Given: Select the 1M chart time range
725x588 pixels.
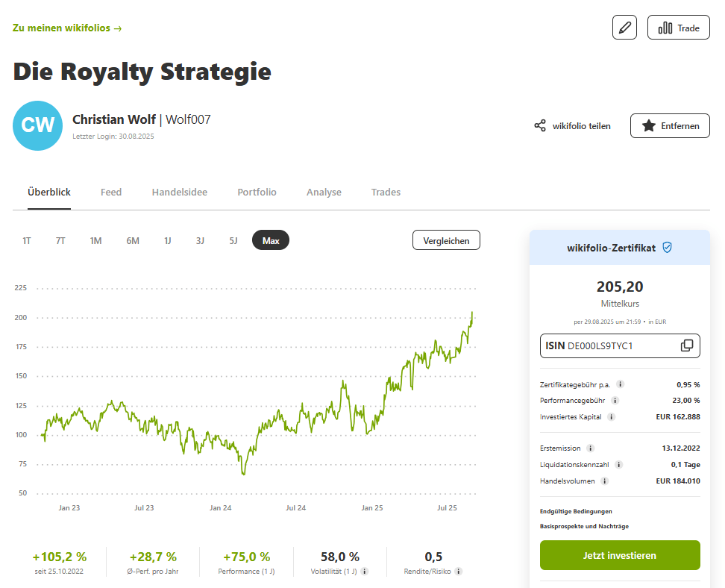Looking at the screenshot, I should tap(95, 240).
